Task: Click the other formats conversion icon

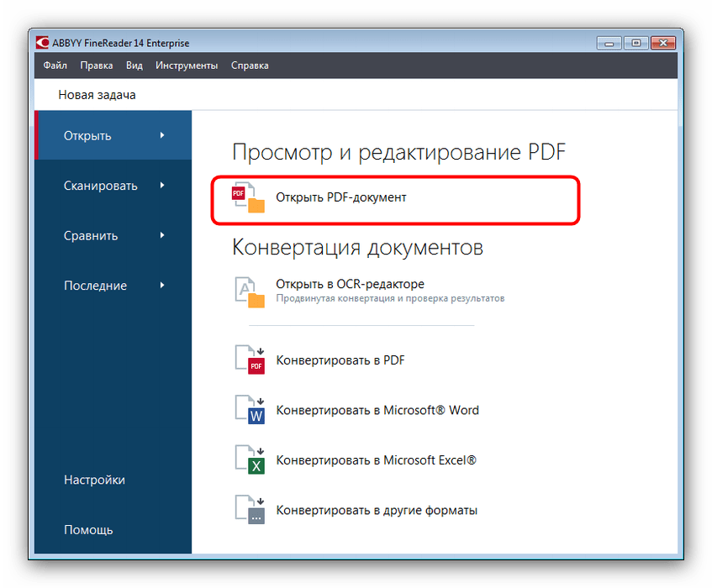Action: point(249,510)
